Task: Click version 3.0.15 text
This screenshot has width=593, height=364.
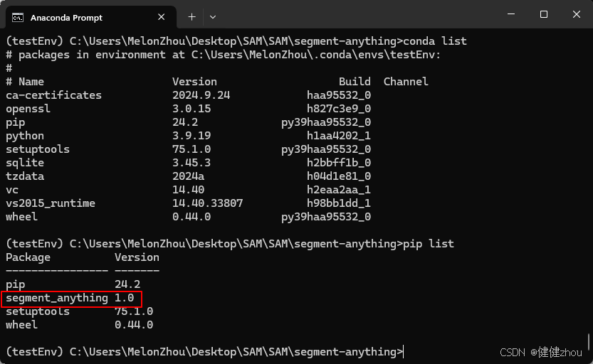Action: (x=191, y=109)
